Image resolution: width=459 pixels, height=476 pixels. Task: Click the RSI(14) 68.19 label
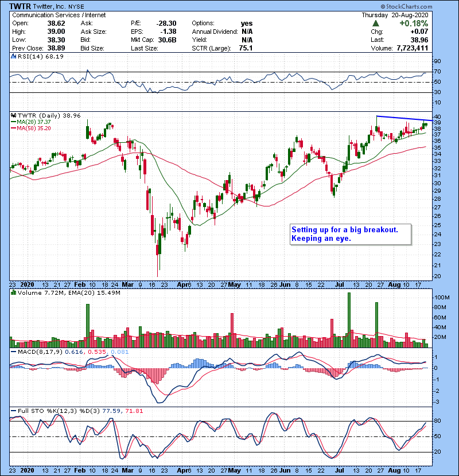tap(41, 56)
